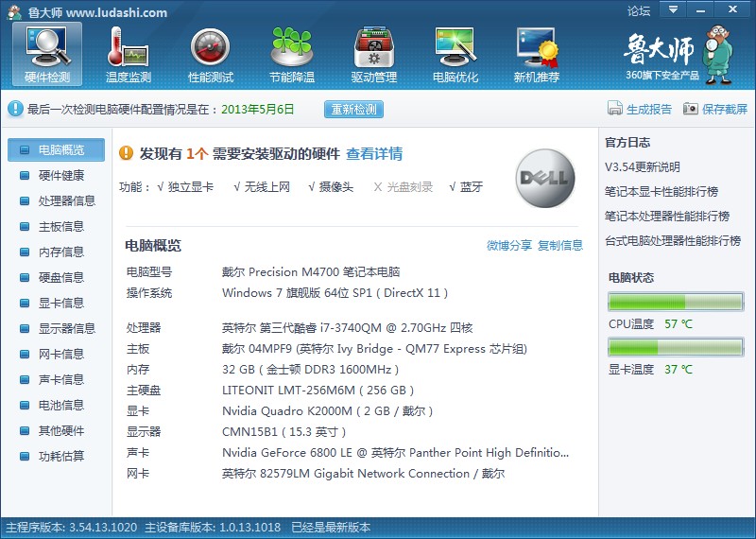Open V3.54更新说明 in official log
756x539 pixels.
click(643, 167)
